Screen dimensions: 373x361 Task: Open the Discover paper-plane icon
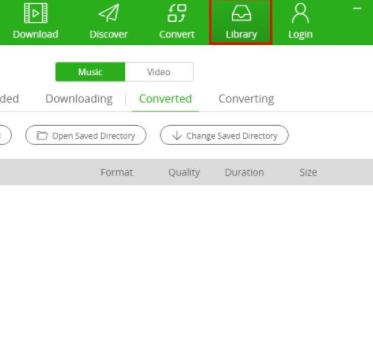pos(109,13)
